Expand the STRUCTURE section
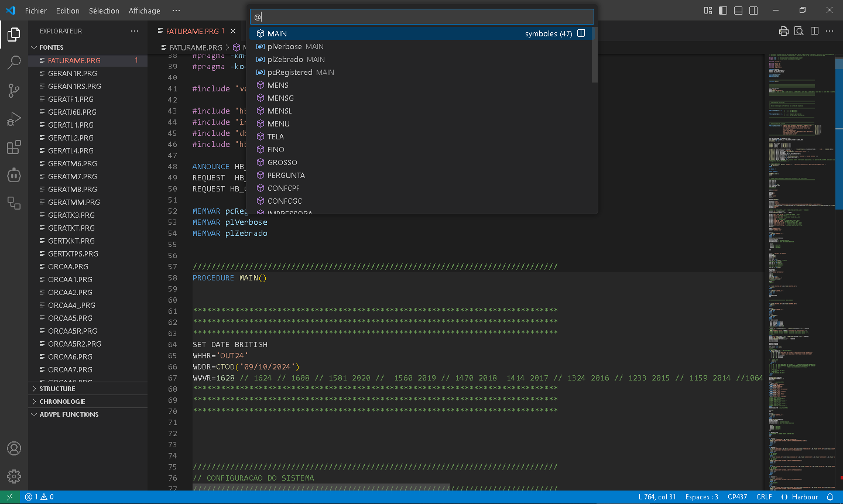The image size is (843, 504). (x=57, y=389)
